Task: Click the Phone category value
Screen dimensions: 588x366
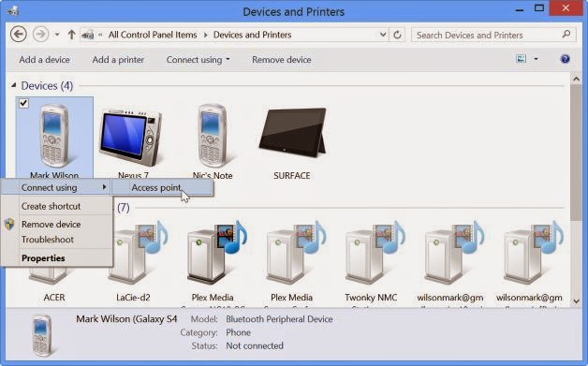Action: (238, 332)
